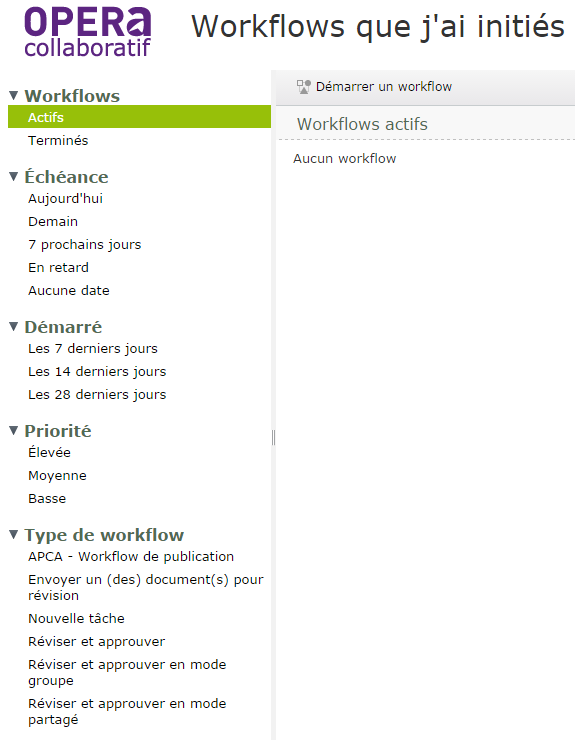Filter by APCA - Workflow de publication
575x740 pixels.
point(131,556)
